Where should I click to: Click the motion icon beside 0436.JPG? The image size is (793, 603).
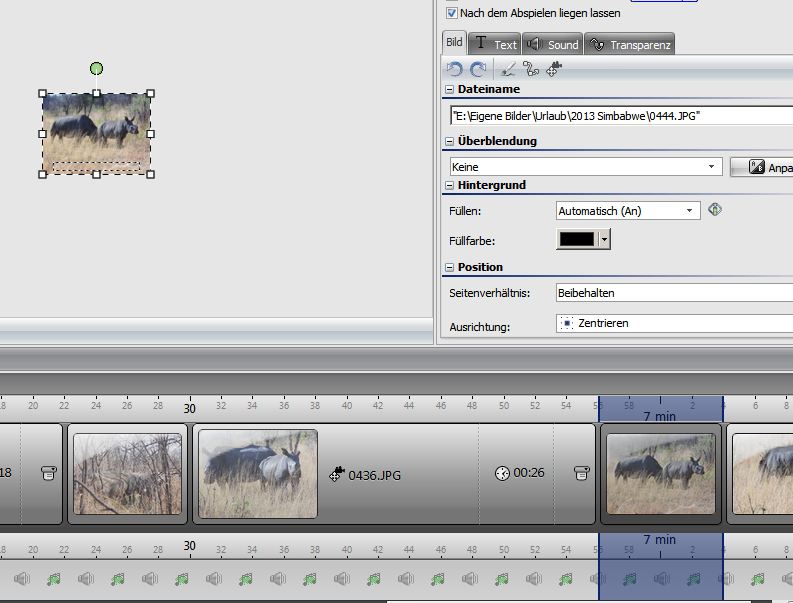(x=336, y=474)
